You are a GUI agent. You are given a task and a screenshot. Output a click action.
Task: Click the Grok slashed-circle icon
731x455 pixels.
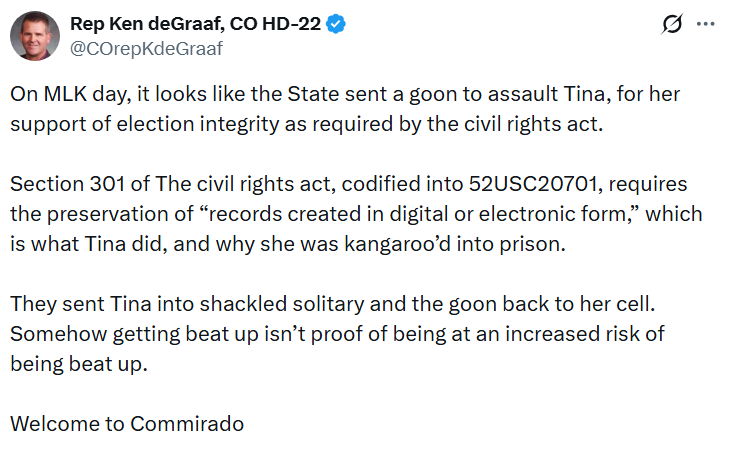click(x=672, y=25)
